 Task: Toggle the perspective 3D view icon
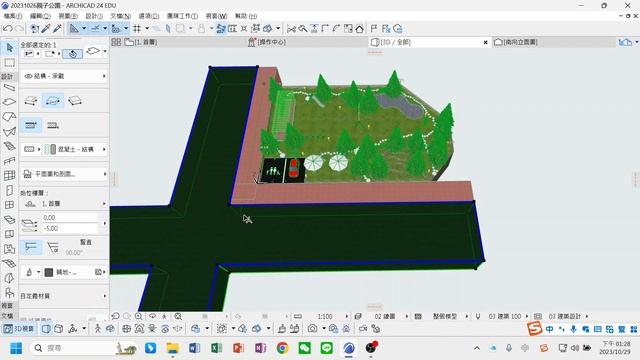click(47, 329)
